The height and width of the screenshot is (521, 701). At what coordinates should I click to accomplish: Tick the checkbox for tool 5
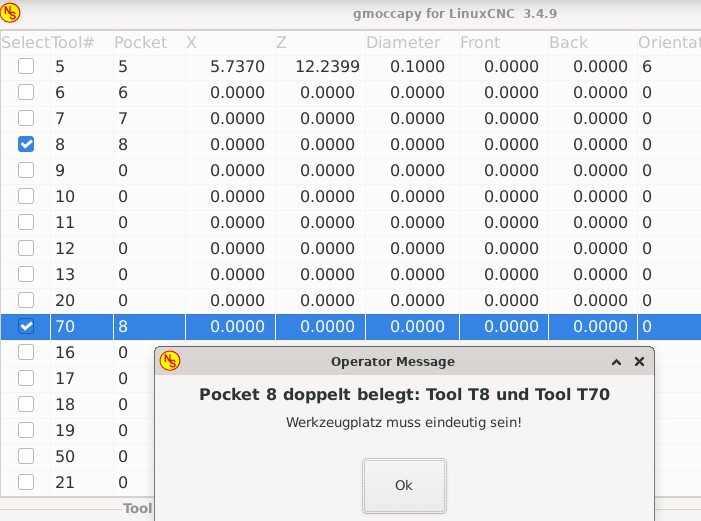pyautogui.click(x=26, y=66)
